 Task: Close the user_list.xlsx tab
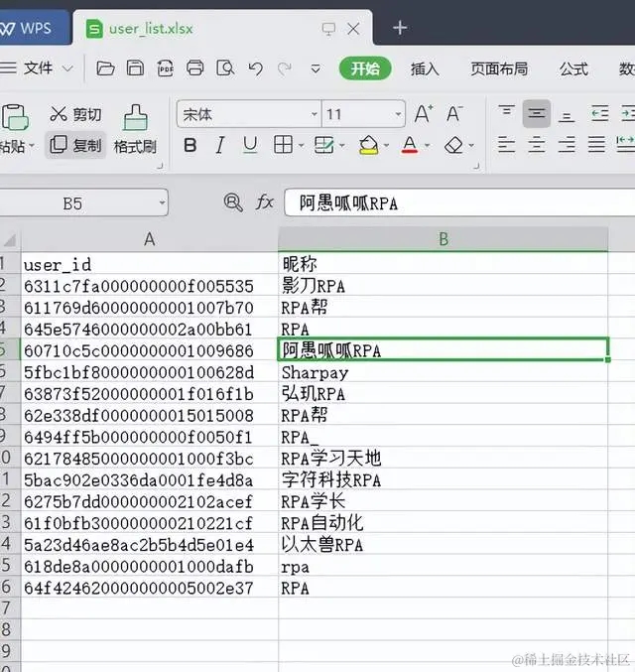click(x=353, y=29)
